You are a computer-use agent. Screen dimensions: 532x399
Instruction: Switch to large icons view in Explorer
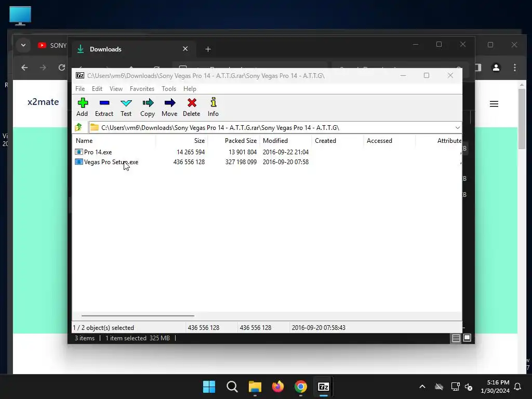pos(467,338)
